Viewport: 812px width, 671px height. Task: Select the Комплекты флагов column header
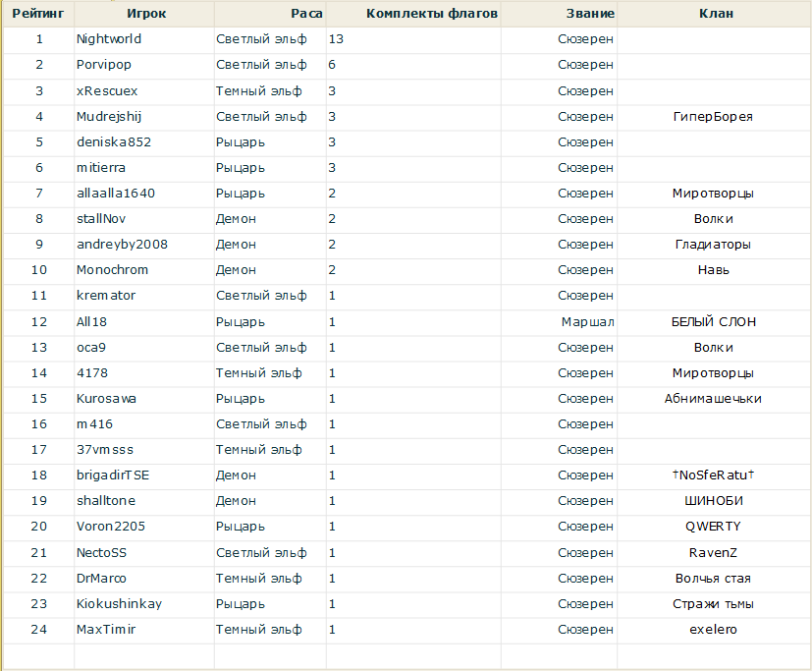point(431,14)
